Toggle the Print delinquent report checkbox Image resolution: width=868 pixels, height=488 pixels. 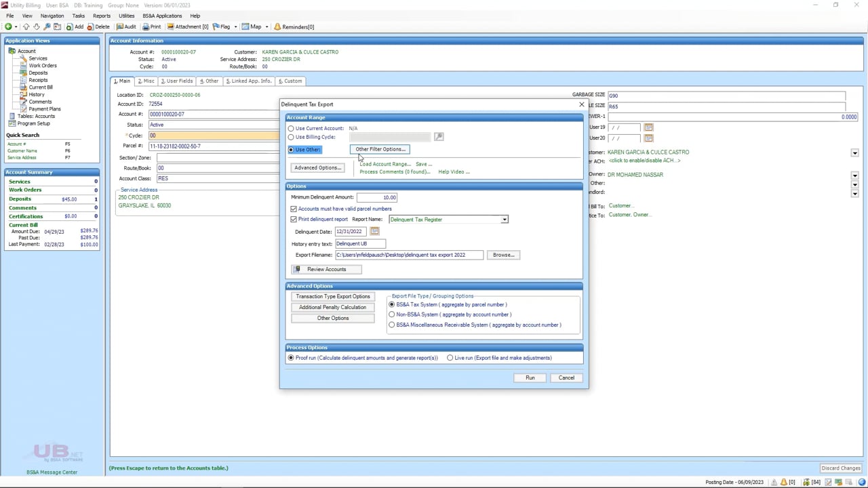[x=294, y=220]
